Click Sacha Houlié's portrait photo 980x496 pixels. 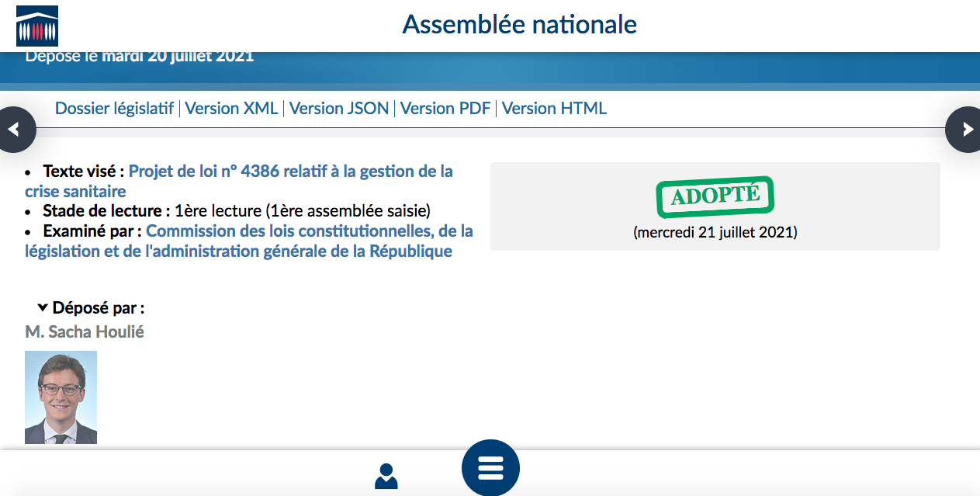click(x=61, y=397)
